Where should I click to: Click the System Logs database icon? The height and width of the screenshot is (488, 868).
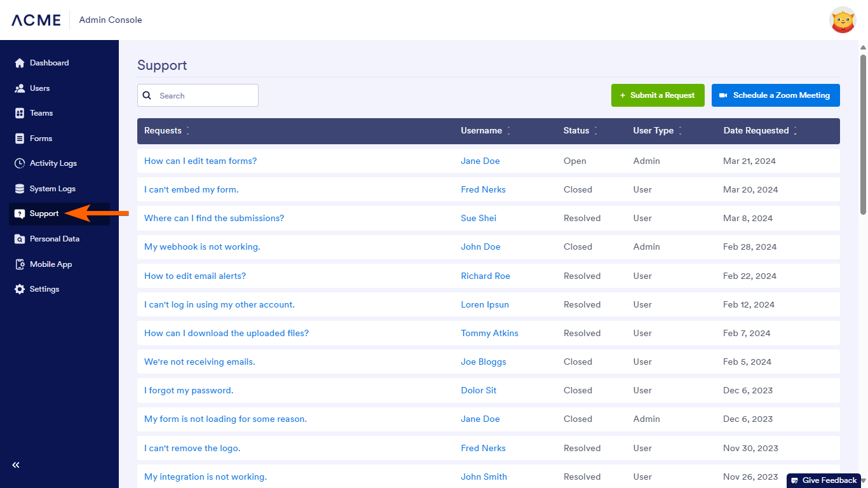(20, 189)
